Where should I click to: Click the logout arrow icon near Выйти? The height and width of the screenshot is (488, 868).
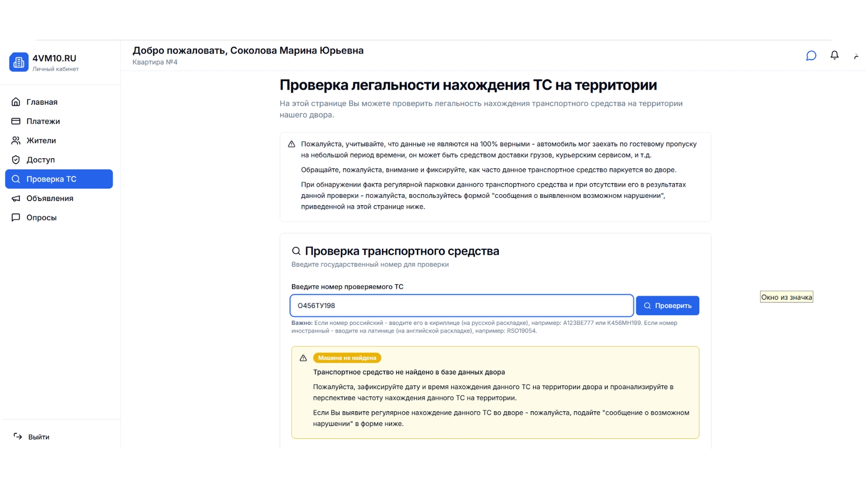18,436
